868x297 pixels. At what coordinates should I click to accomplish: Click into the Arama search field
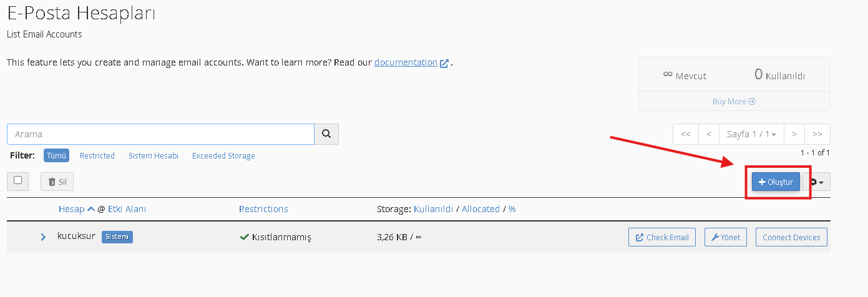(x=160, y=134)
